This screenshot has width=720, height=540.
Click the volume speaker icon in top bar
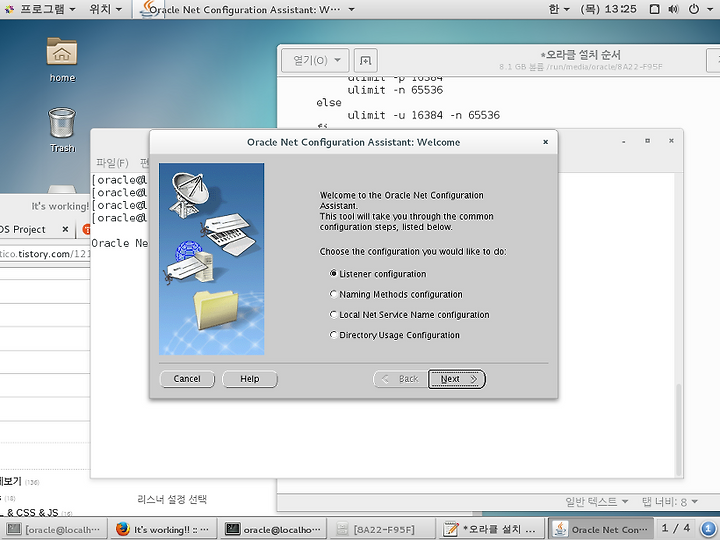point(674,9)
